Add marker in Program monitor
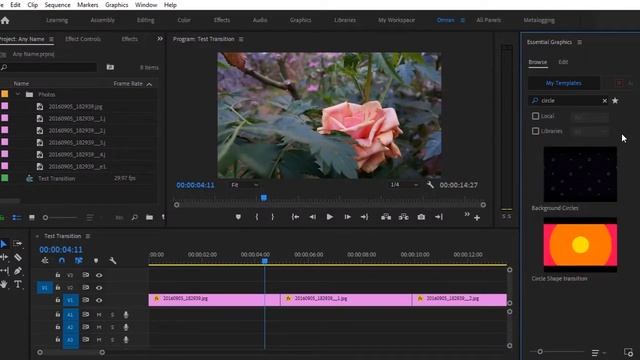The height and width of the screenshot is (360, 640). (238, 217)
